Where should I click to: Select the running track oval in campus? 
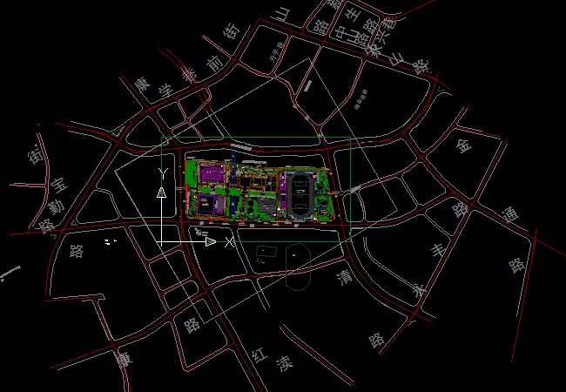point(301,194)
